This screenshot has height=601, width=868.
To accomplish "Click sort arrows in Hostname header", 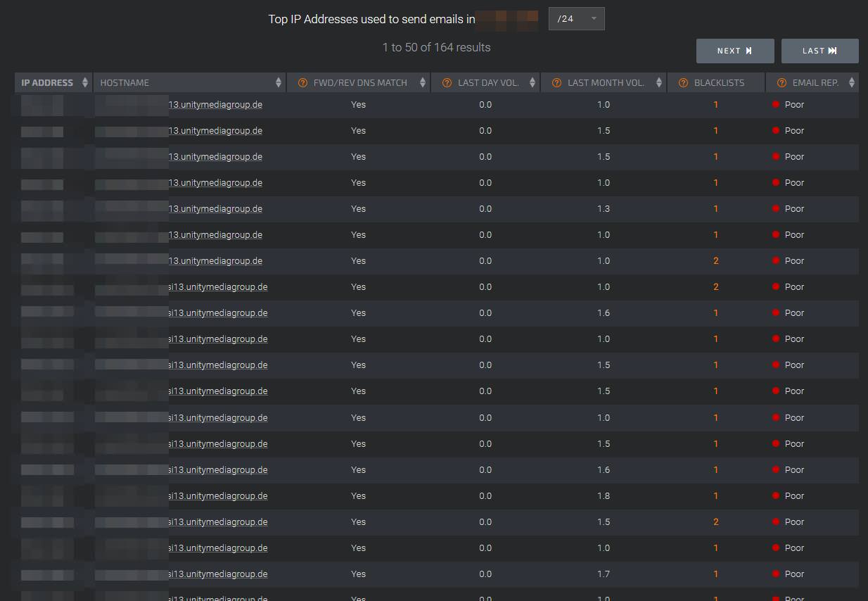I will (279, 83).
